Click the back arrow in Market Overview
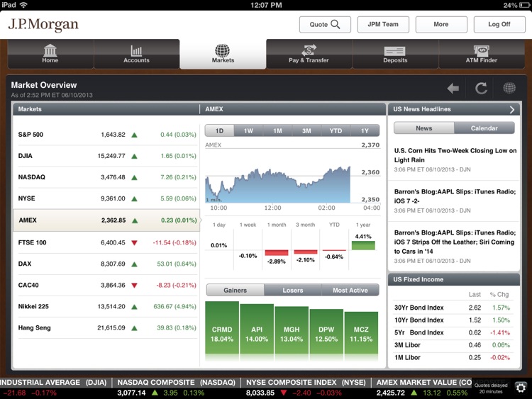Image resolution: width=532 pixels, height=399 pixels. pyautogui.click(x=453, y=89)
